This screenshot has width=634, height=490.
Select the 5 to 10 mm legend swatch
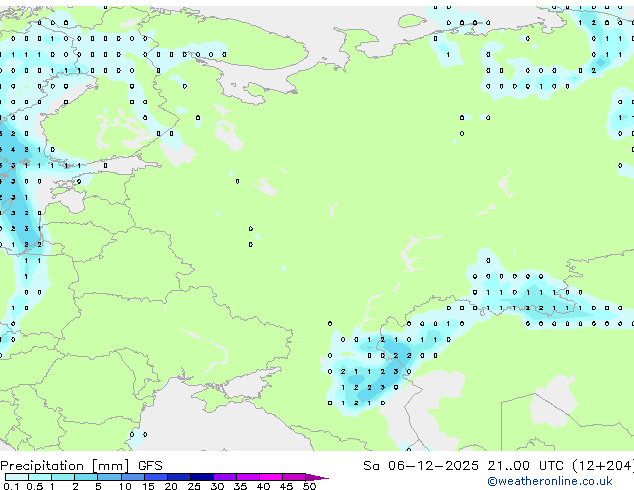(x=109, y=477)
